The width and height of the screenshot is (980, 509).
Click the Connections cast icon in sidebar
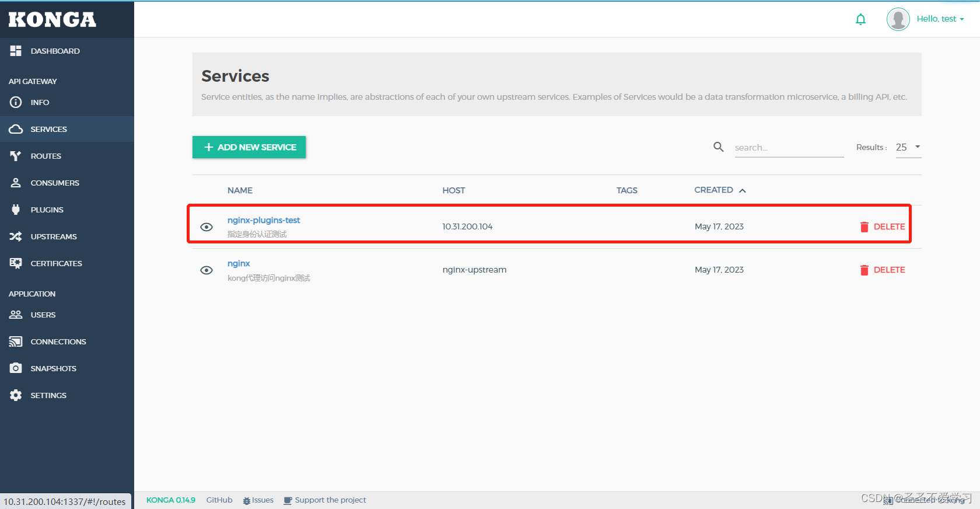[16, 341]
